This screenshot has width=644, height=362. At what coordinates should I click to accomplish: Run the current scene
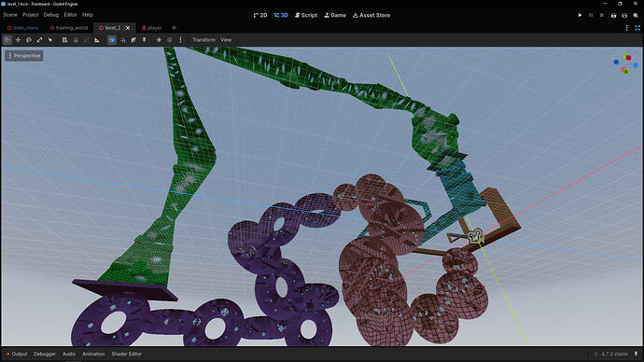(x=613, y=15)
